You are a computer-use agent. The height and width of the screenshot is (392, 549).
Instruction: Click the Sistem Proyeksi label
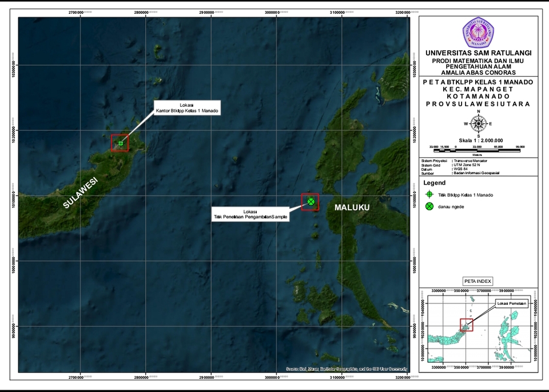[434, 161]
